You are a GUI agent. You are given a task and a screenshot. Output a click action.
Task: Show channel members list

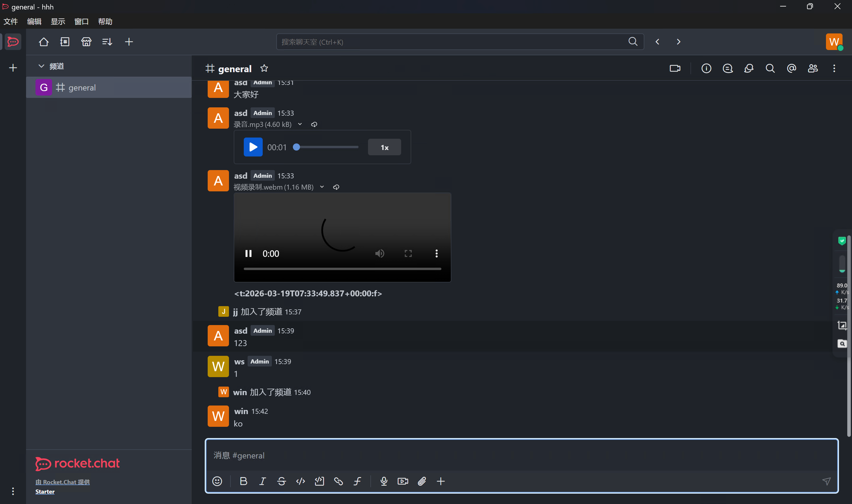click(x=813, y=69)
